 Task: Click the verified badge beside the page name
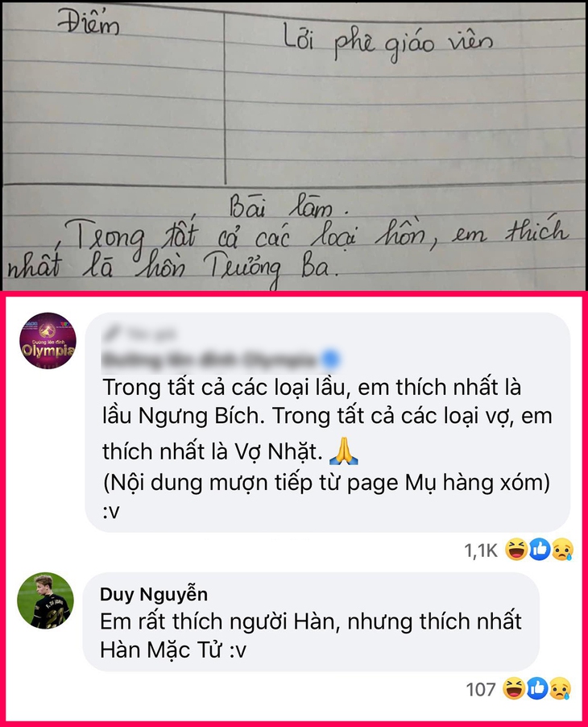331,359
